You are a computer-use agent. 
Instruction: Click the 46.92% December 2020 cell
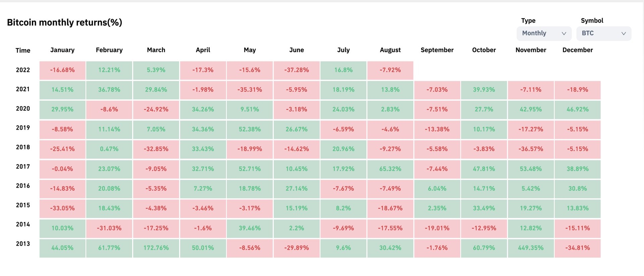578,109
